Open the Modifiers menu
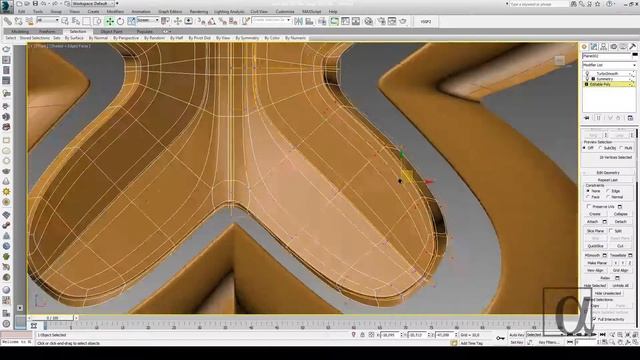The height and width of the screenshot is (360, 640). (115, 11)
